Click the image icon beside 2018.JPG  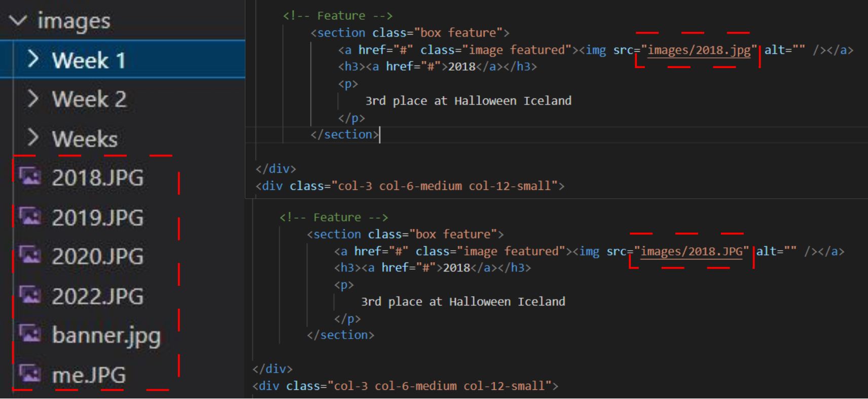tap(30, 176)
